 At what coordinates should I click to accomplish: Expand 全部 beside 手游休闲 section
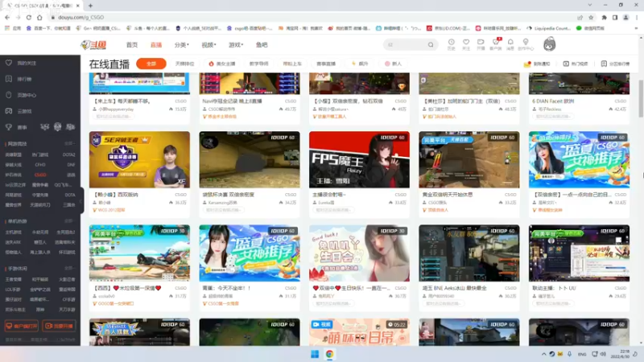[69, 268]
